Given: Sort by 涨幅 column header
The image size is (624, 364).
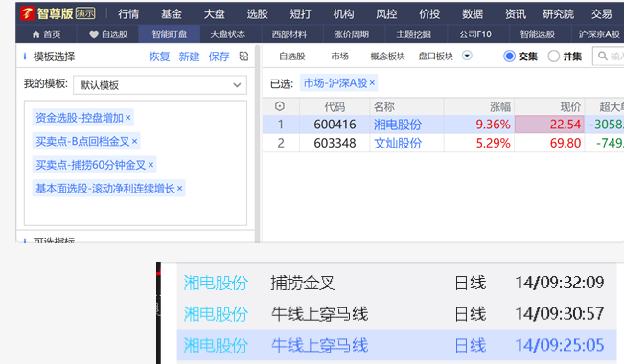Looking at the screenshot, I should pos(479,106).
